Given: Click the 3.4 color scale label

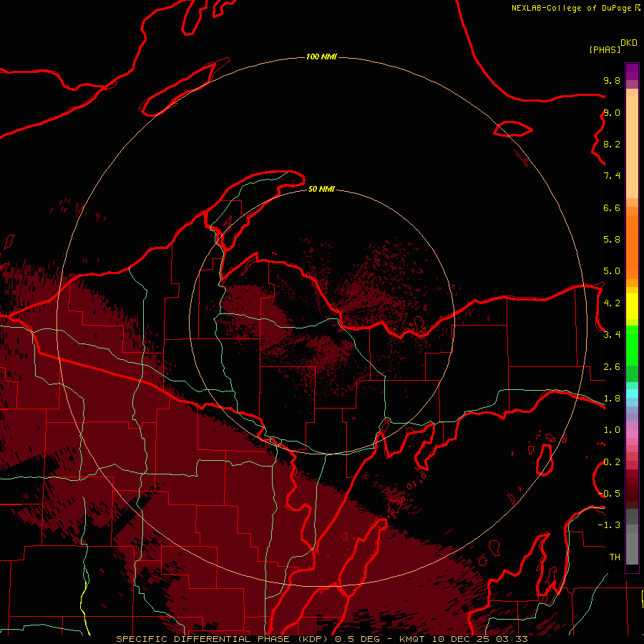Looking at the screenshot, I should coord(612,335).
